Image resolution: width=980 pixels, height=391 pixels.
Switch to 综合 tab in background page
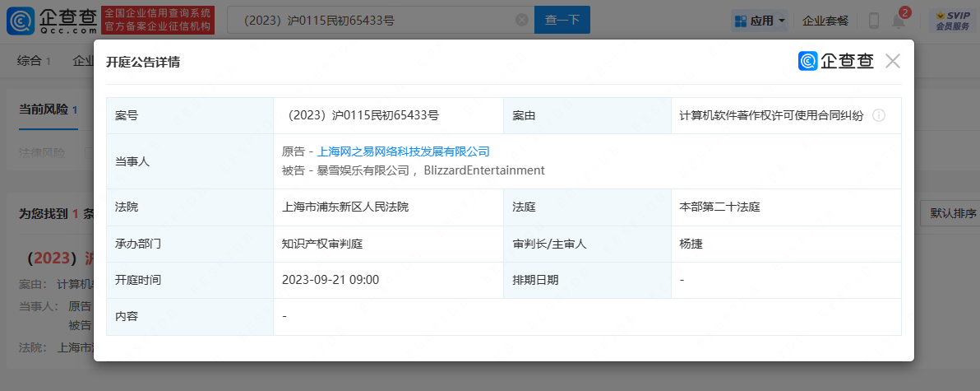coord(34,61)
